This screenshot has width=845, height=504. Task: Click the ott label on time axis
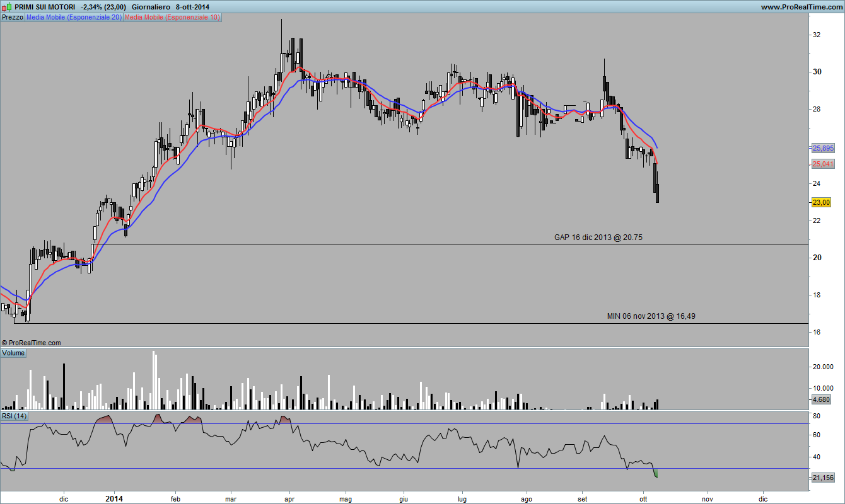[x=643, y=498]
